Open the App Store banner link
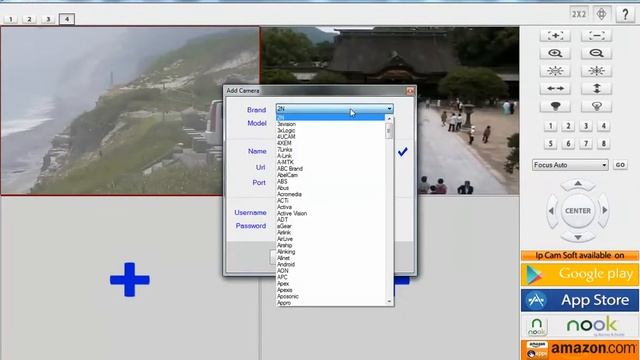This screenshot has width=640, height=360. [x=580, y=300]
